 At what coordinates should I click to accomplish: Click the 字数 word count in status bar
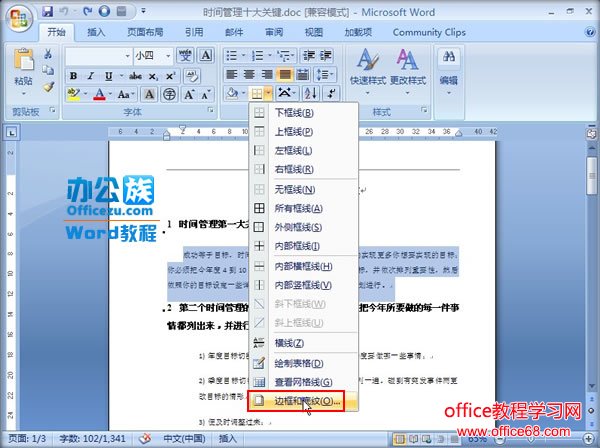[92, 438]
